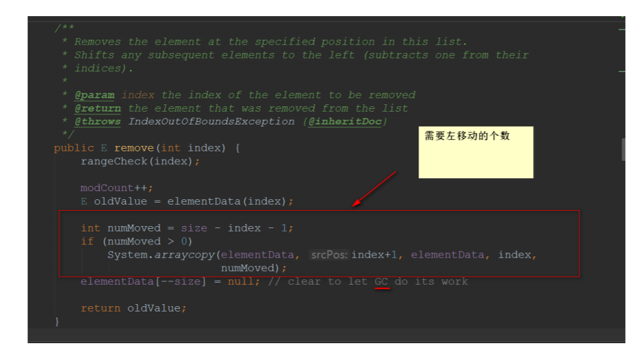Place cursor on modCount++ statement

click(116, 188)
